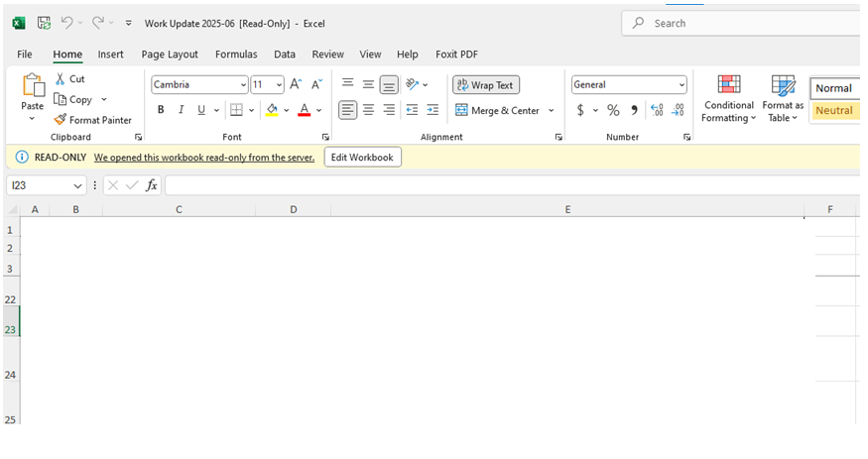Switch to the Formulas tab
This screenshot has height=459, width=868.
[236, 55]
